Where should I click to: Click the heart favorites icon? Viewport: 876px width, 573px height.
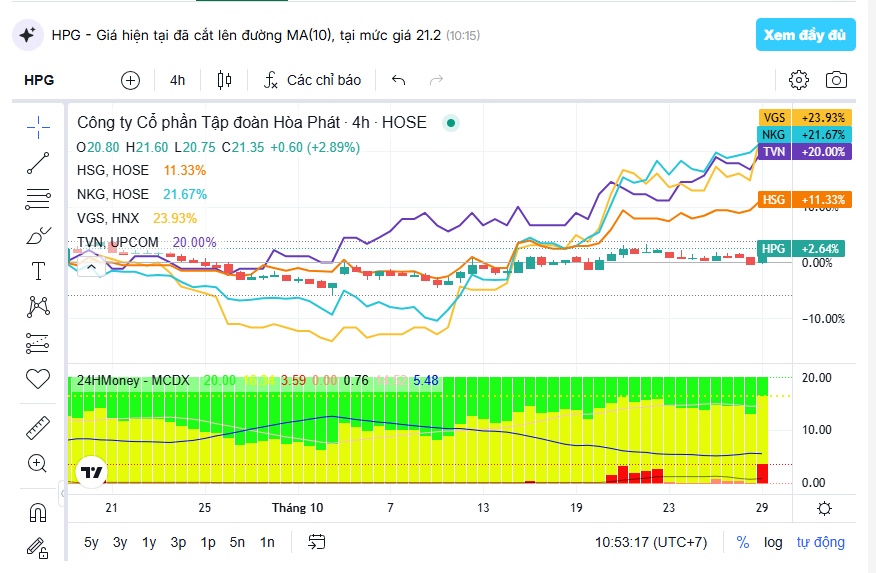click(38, 379)
